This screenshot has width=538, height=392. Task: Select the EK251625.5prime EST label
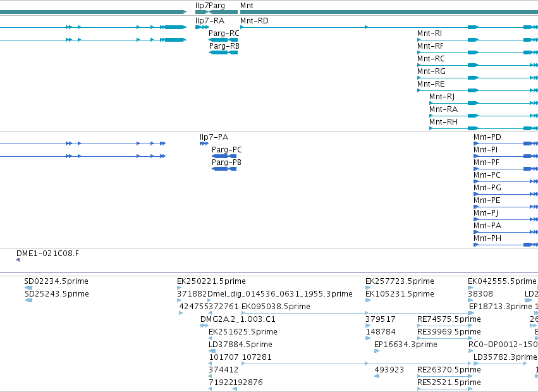click(243, 333)
